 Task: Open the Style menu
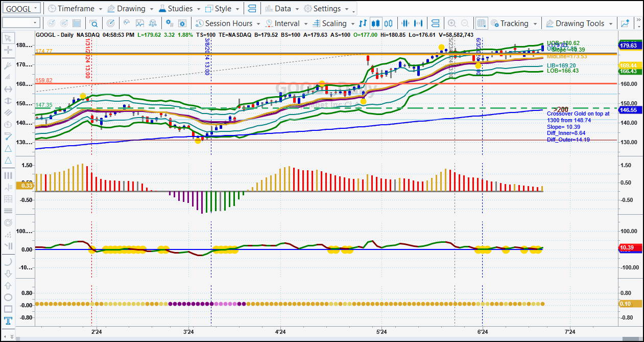pyautogui.click(x=222, y=9)
